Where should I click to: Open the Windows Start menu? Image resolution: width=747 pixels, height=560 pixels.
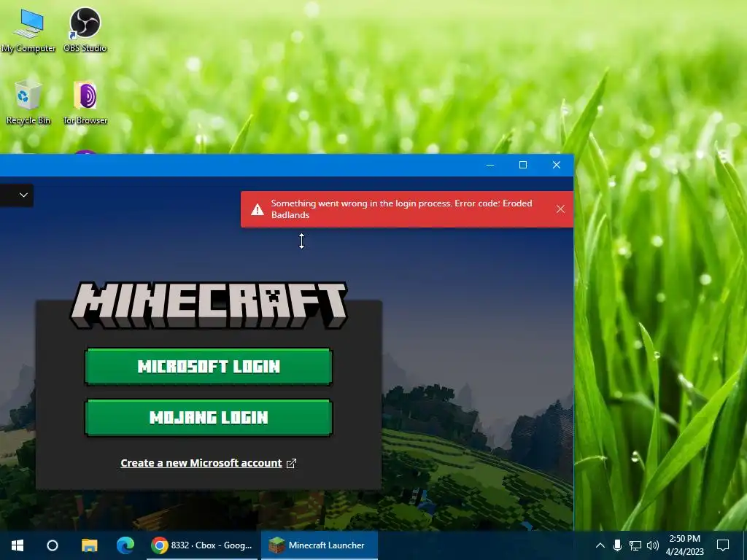pyautogui.click(x=18, y=545)
